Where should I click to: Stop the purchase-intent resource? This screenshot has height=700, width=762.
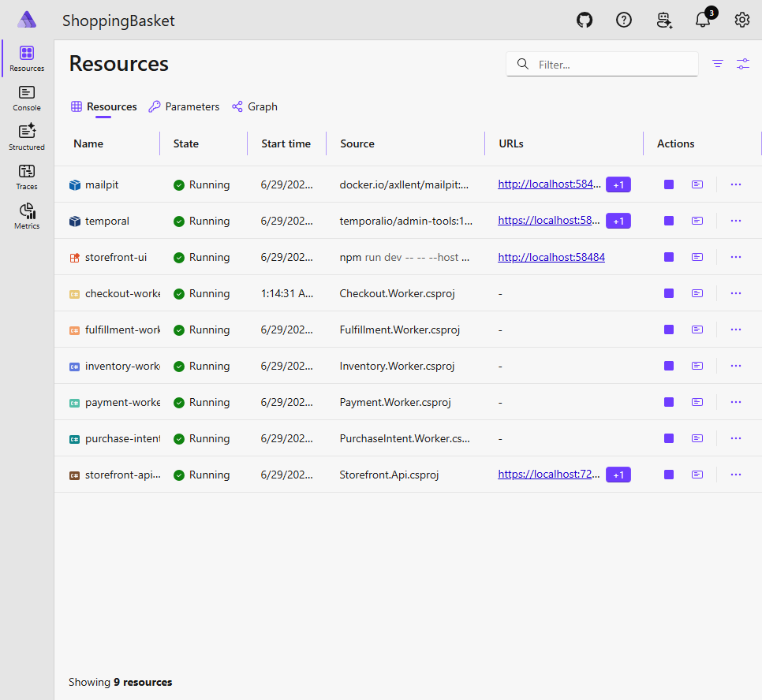[x=669, y=438]
